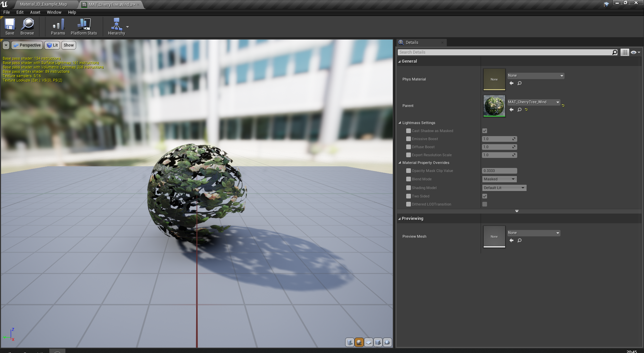
Task: Open the material instance Params panel
Action: click(x=58, y=26)
